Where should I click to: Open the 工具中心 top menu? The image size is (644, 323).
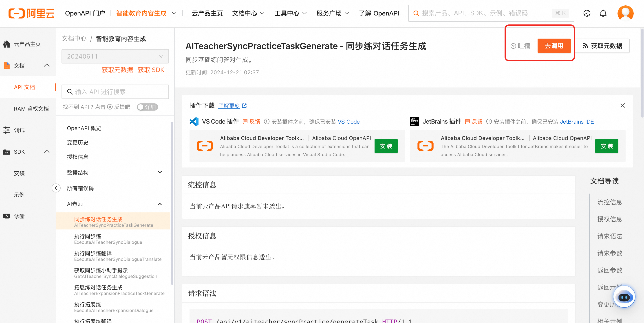point(290,13)
